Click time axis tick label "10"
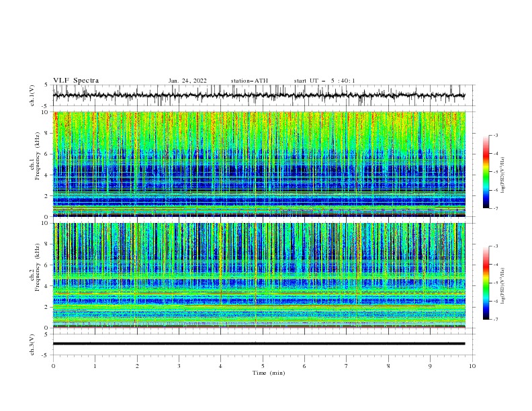Screen dimensions: 532x411 coord(472,366)
